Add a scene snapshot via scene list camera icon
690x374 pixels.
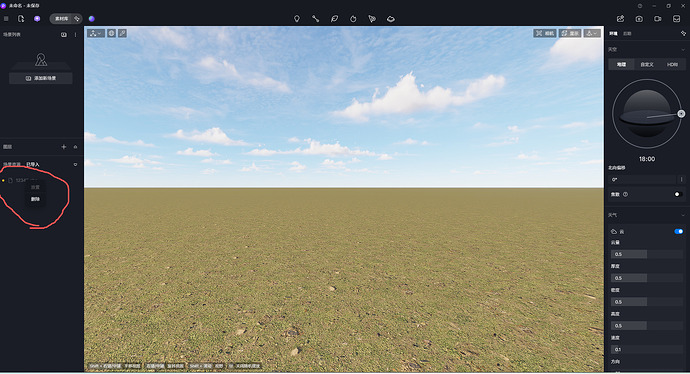(64, 35)
